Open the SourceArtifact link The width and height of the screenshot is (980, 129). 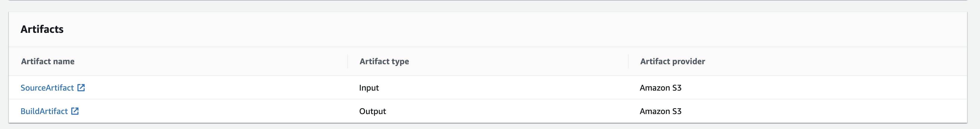coord(47,88)
